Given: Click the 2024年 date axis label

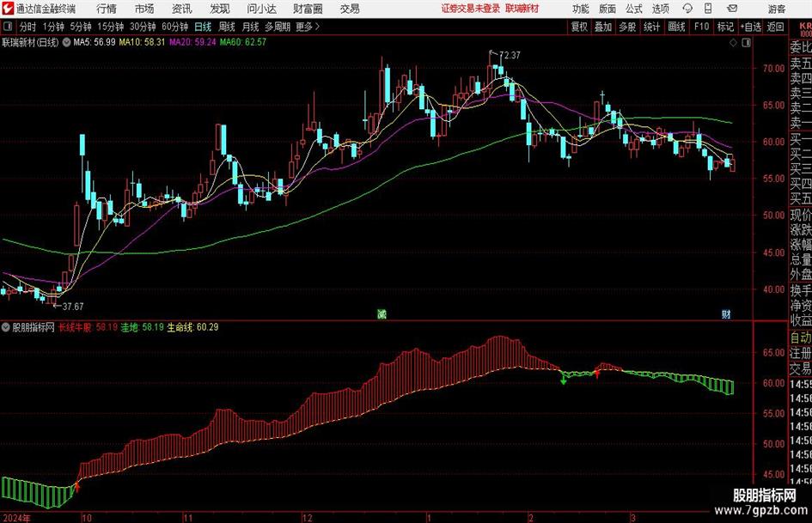Looking at the screenshot, I should (16, 518).
